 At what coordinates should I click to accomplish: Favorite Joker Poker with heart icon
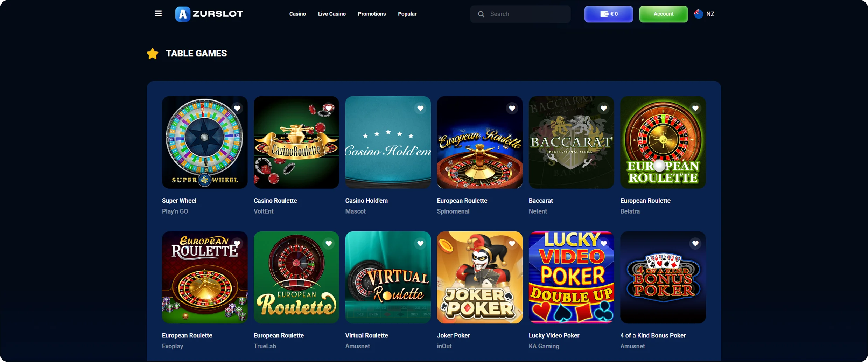pos(512,243)
